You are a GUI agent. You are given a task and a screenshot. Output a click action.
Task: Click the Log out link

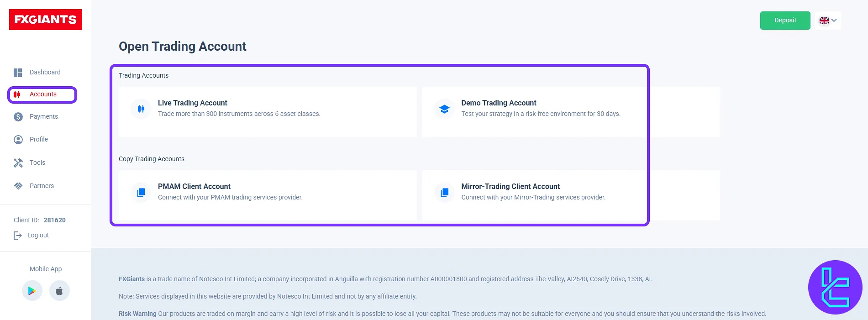(x=38, y=235)
